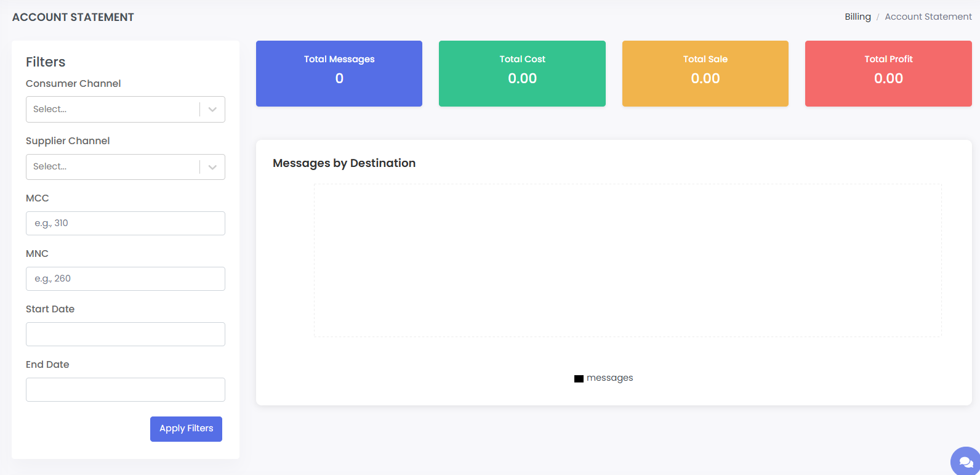Select the green Total Cost card

(x=522, y=73)
